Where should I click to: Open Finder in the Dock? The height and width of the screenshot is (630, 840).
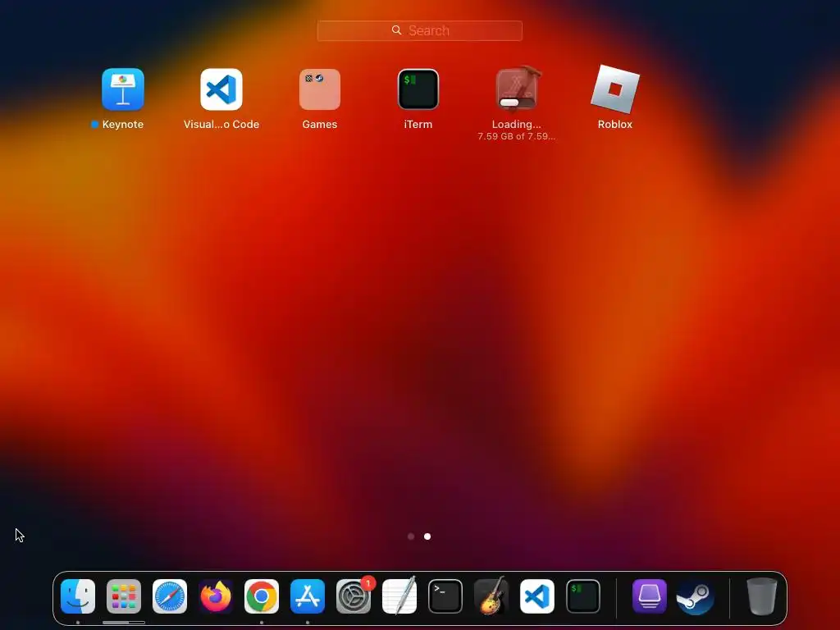[78, 596]
